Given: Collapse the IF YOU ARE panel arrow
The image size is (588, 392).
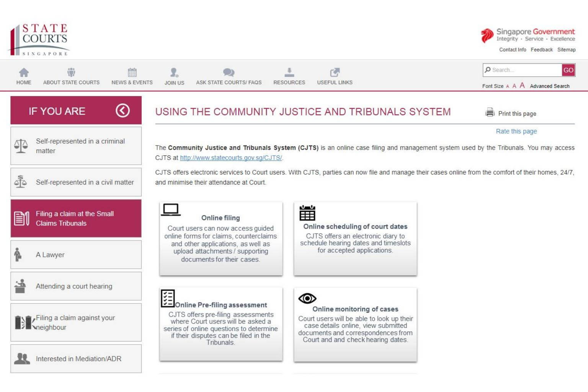Looking at the screenshot, I should (x=122, y=111).
